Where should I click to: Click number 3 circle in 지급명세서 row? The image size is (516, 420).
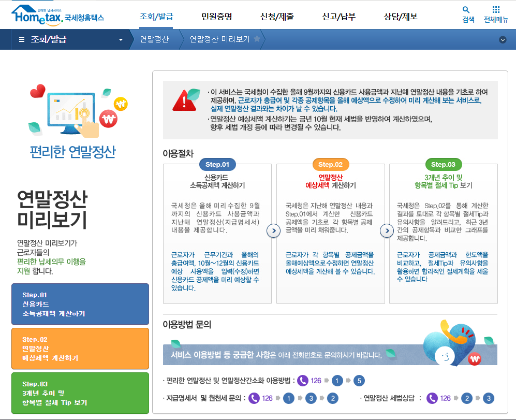[311, 398]
